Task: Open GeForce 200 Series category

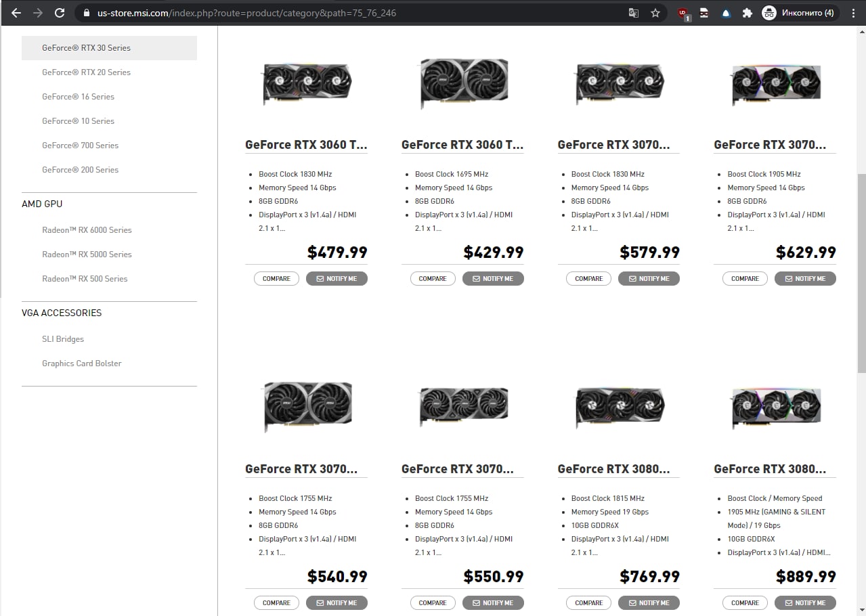Action: [x=80, y=170]
